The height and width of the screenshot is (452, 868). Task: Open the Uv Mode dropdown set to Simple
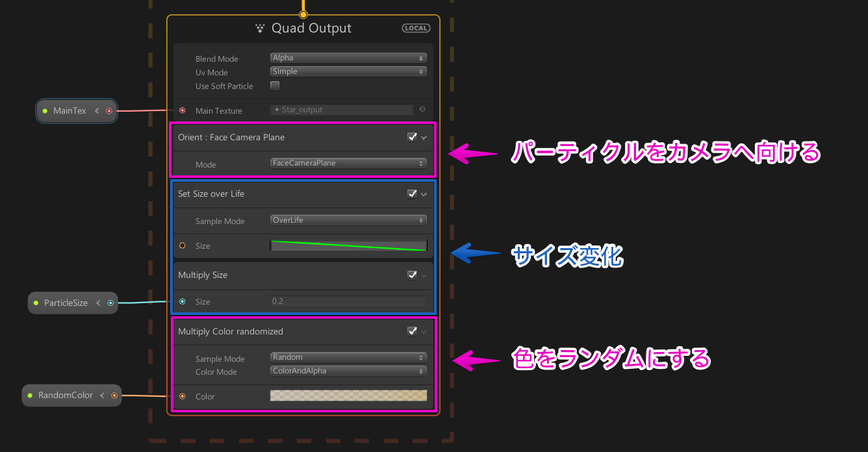coord(348,71)
